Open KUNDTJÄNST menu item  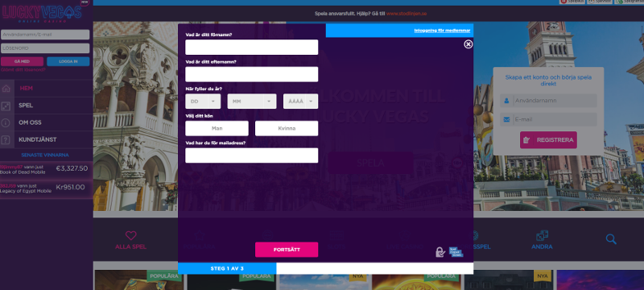[x=37, y=139]
